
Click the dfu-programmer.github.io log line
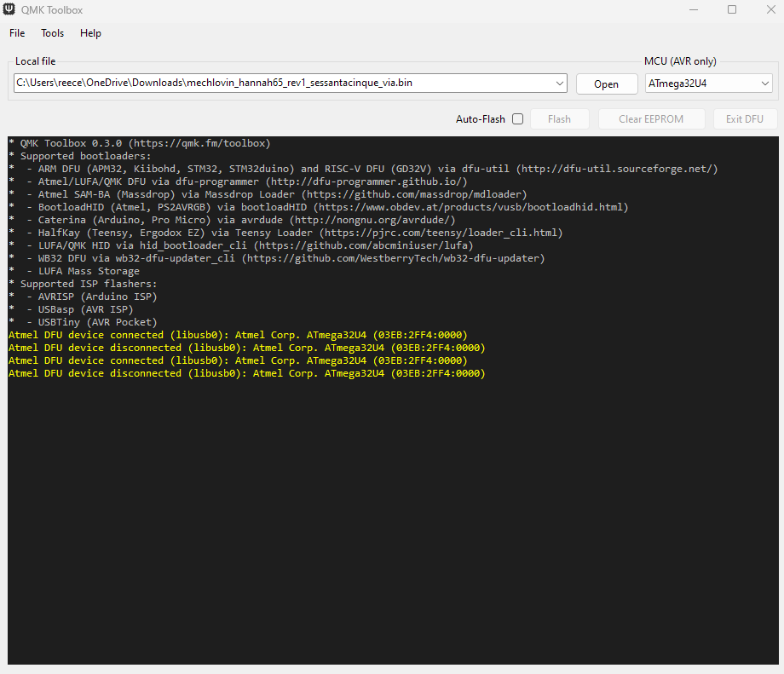(238, 181)
